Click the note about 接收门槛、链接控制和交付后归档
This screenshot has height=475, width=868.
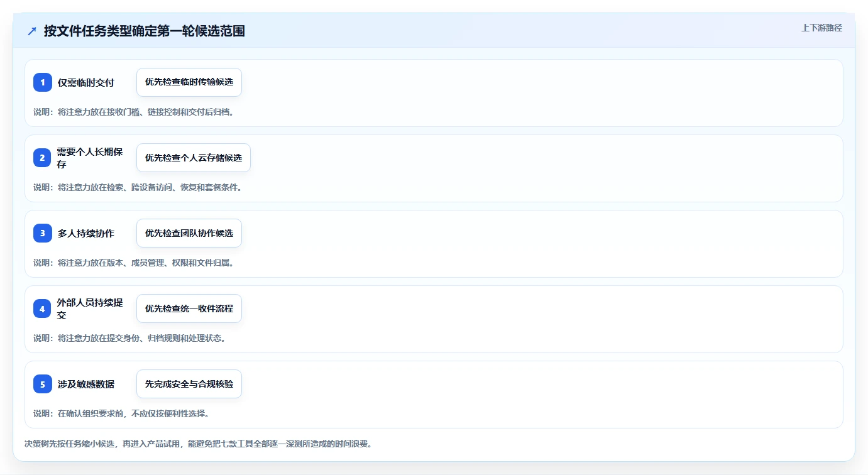coord(133,112)
